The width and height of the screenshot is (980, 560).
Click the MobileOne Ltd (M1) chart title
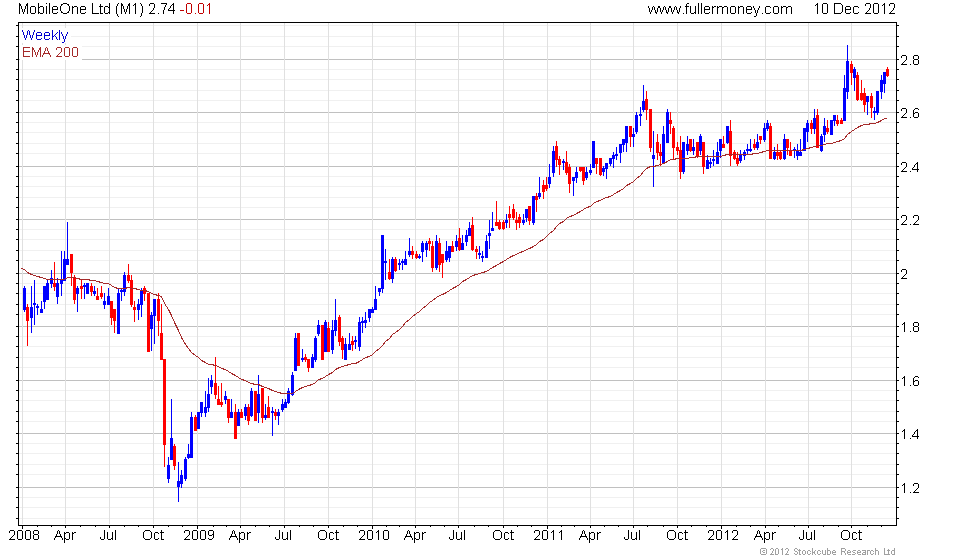point(81,9)
